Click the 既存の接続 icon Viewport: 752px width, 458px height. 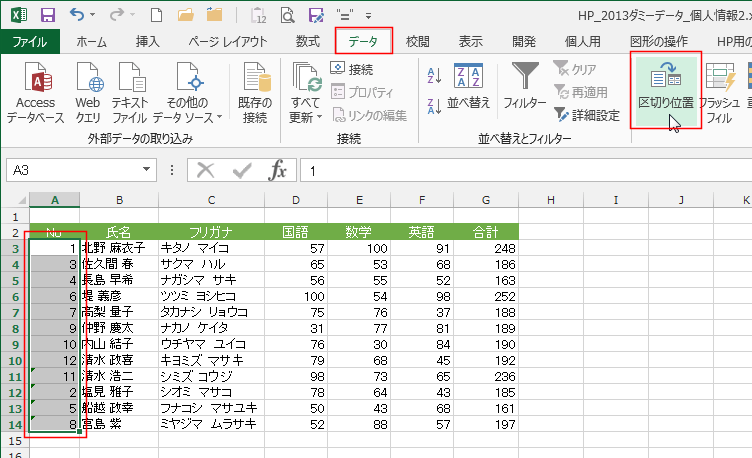(255, 82)
